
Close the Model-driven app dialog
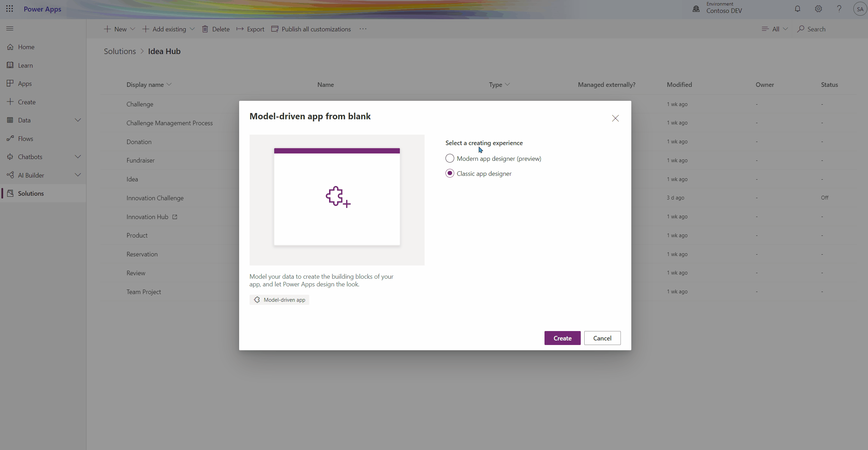tap(615, 118)
